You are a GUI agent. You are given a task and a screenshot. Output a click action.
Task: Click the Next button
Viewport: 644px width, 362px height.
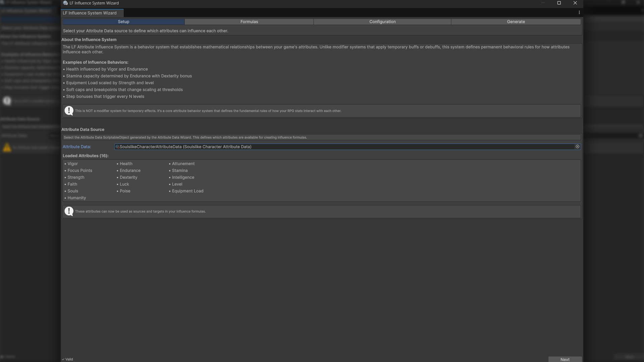[x=565, y=359]
